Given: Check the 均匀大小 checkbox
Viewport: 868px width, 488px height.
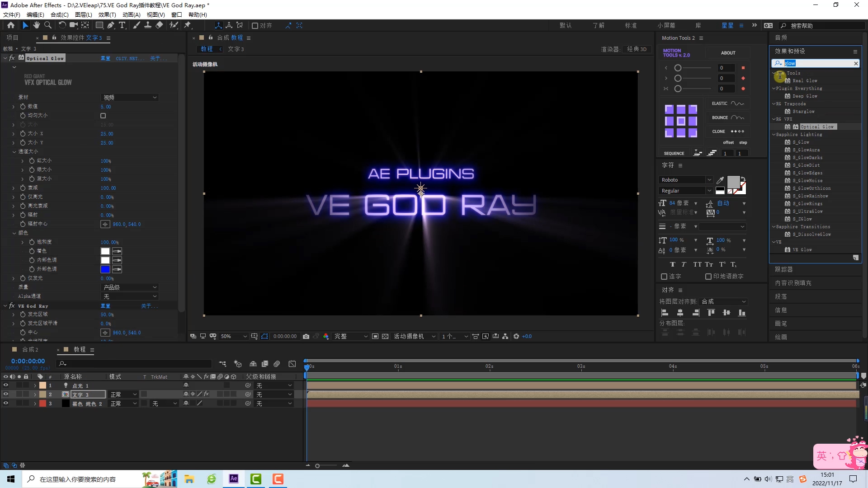Looking at the screenshot, I should [x=103, y=116].
